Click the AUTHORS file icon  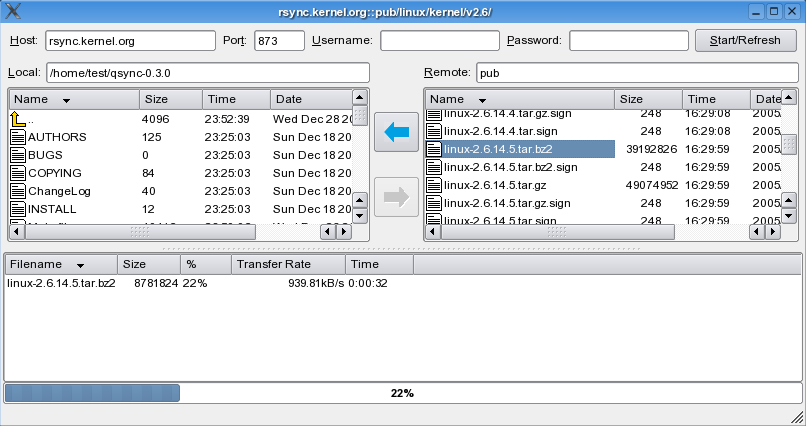pyautogui.click(x=18, y=137)
